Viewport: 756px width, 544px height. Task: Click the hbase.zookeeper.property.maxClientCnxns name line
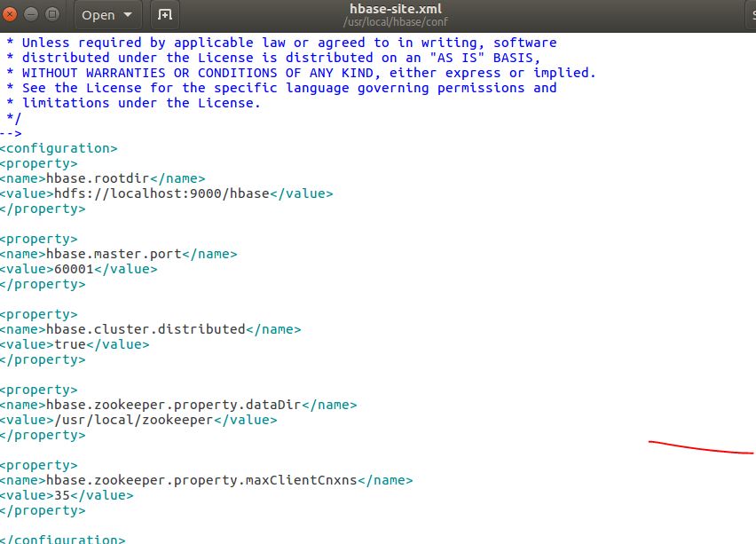(207, 480)
